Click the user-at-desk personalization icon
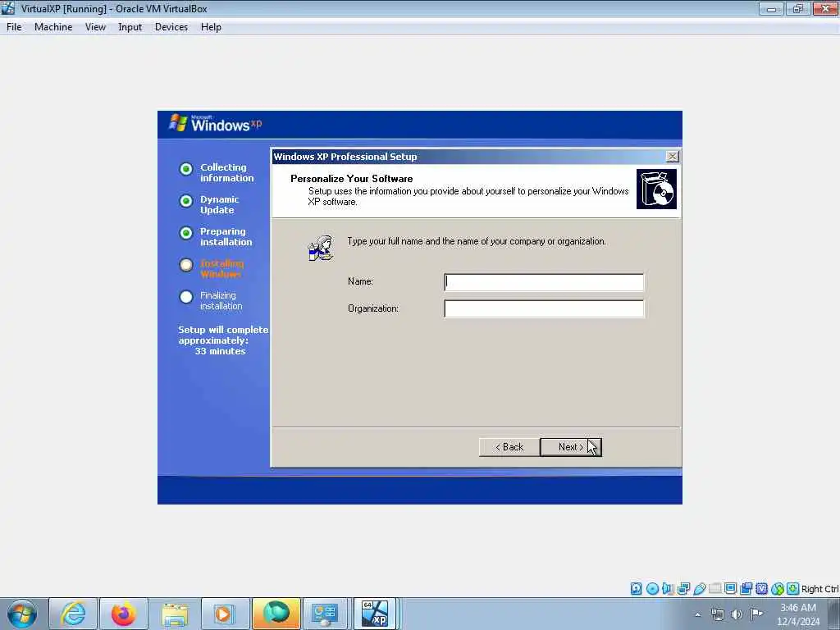The image size is (840, 630). (x=321, y=248)
